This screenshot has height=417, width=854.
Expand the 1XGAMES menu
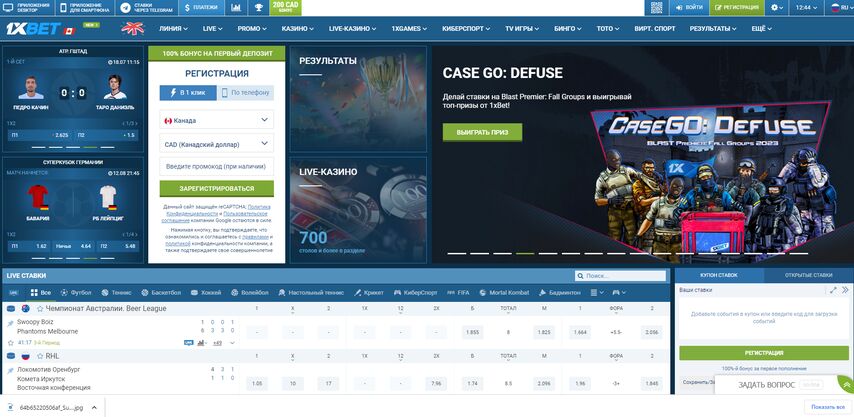point(409,29)
